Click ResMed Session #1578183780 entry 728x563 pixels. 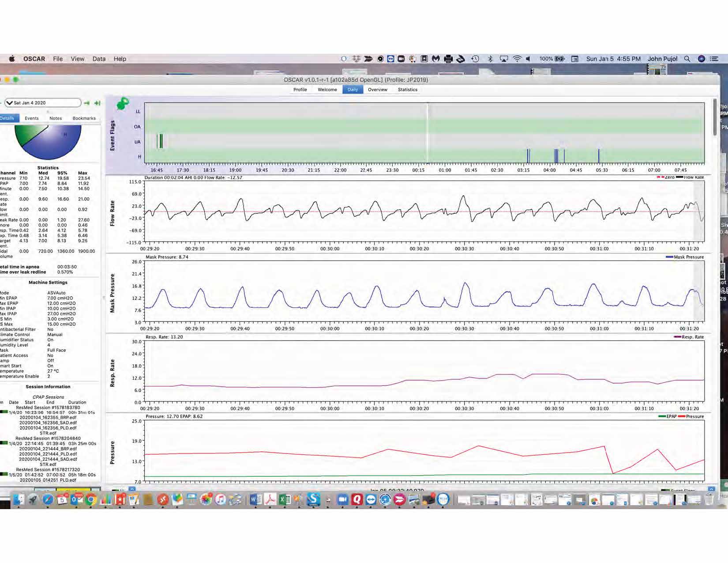pos(48,408)
